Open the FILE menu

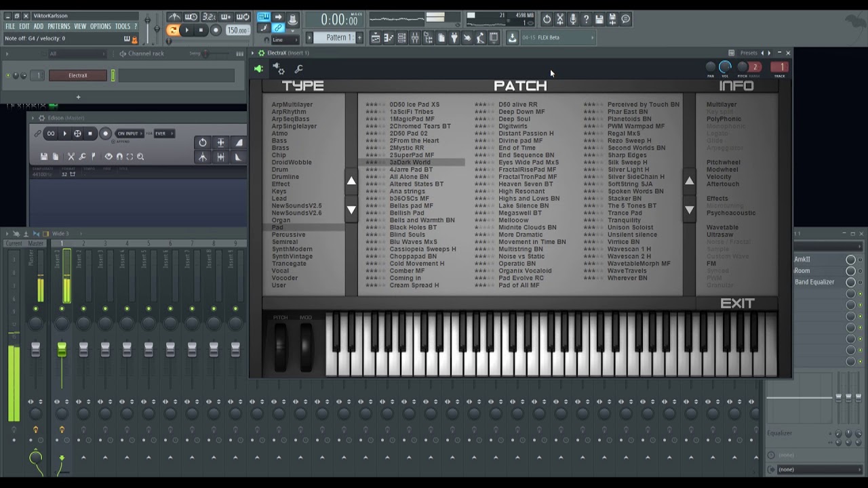pos(10,26)
